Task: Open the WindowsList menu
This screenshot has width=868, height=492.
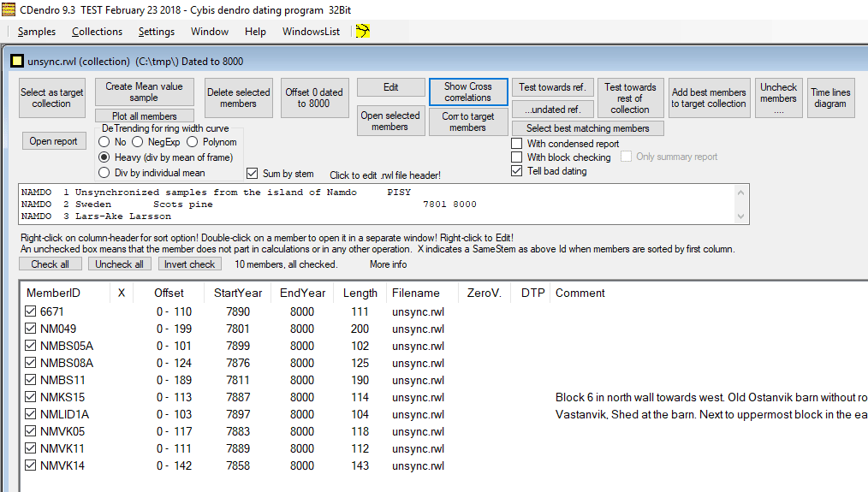Action: 311,32
